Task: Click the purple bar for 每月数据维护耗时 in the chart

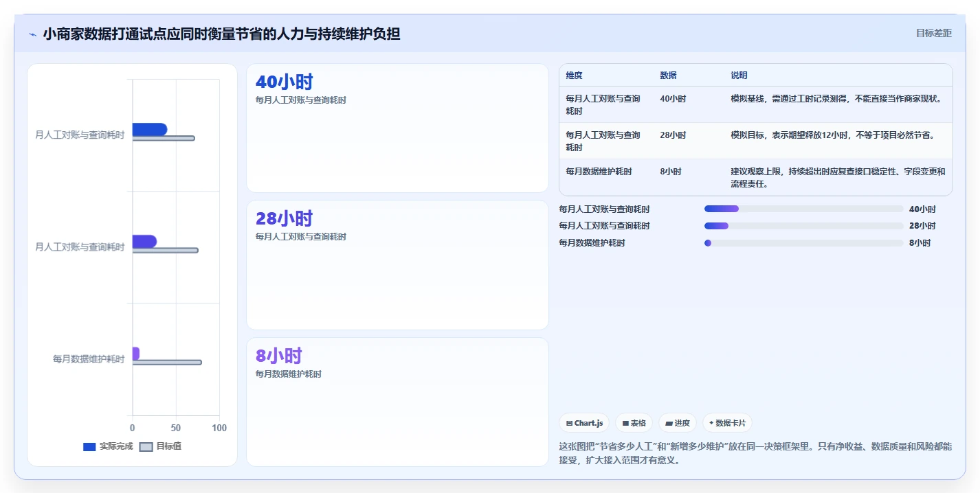Action: pyautogui.click(x=135, y=353)
